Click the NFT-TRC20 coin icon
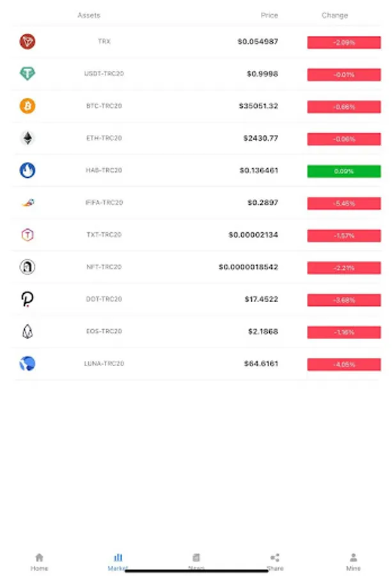 [27, 267]
